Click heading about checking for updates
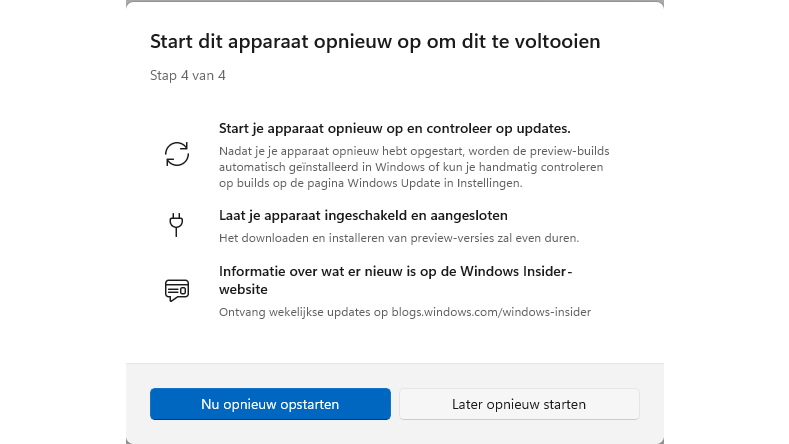Screen dimensions: 789x444 tap(394, 129)
